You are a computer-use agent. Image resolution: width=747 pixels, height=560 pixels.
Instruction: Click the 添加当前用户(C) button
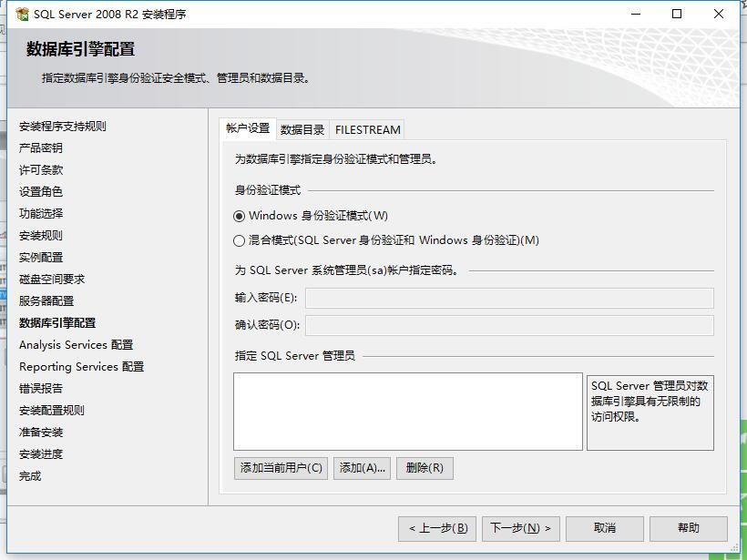coord(281,468)
